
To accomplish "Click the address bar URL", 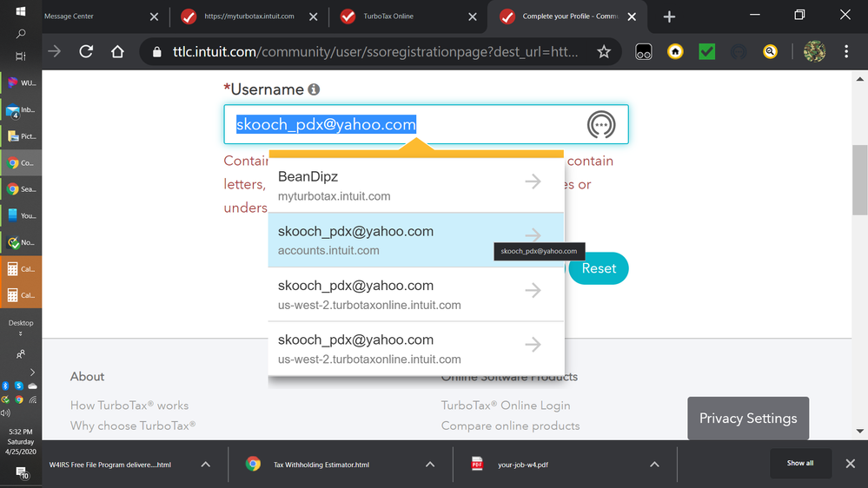I will 375,51.
